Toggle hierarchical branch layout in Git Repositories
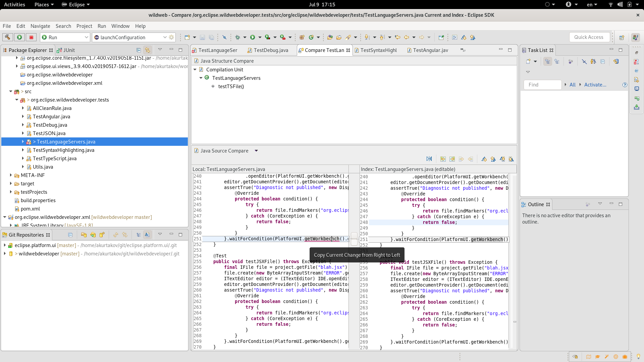This screenshot has height=362, width=644. pos(138,235)
